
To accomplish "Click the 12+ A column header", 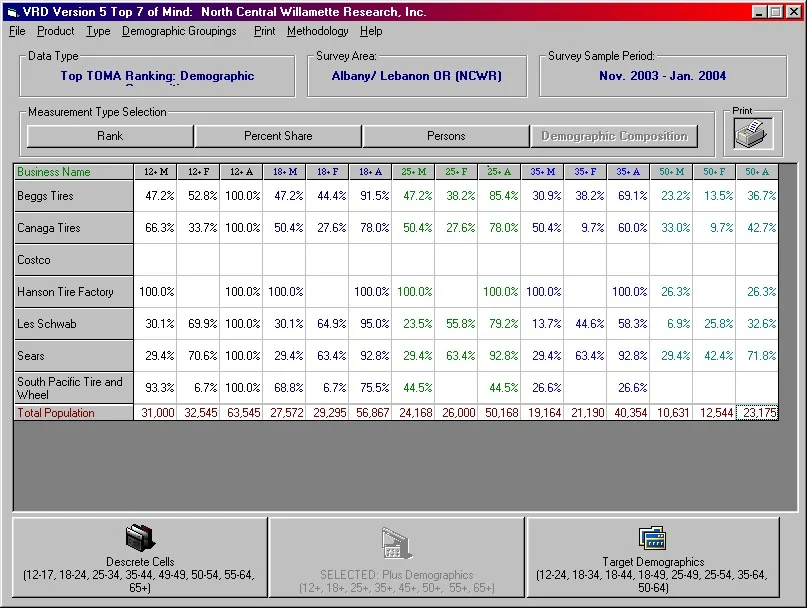I will pyautogui.click(x=241, y=172).
